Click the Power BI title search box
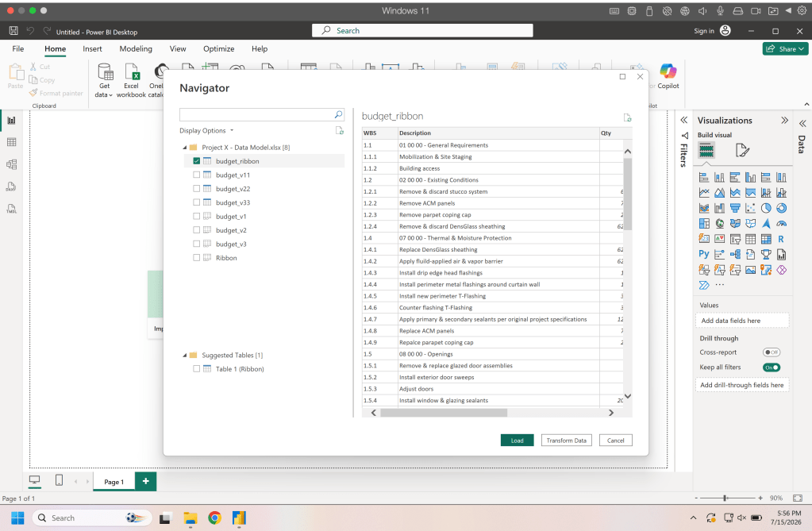 [x=422, y=31]
